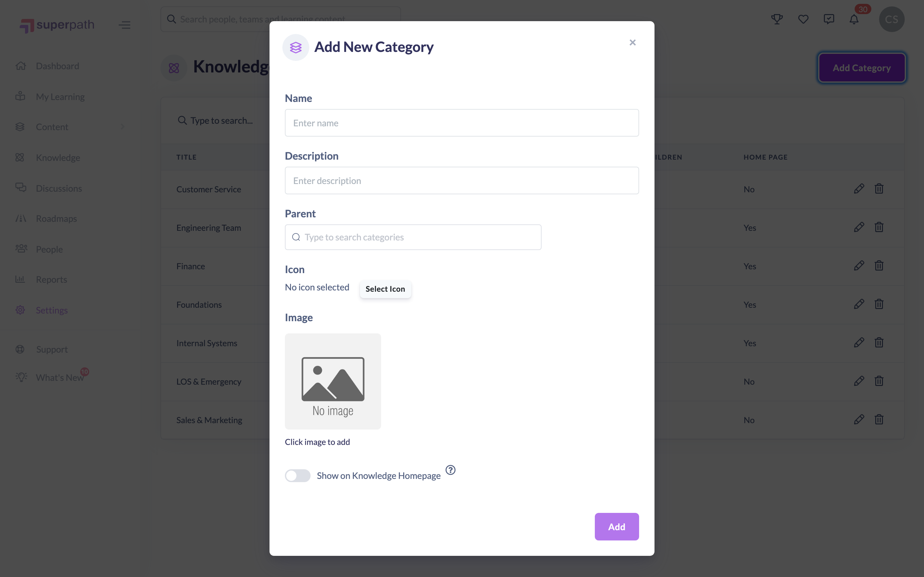Edit the Finance category pencil icon
The height and width of the screenshot is (577, 924).
click(x=859, y=266)
